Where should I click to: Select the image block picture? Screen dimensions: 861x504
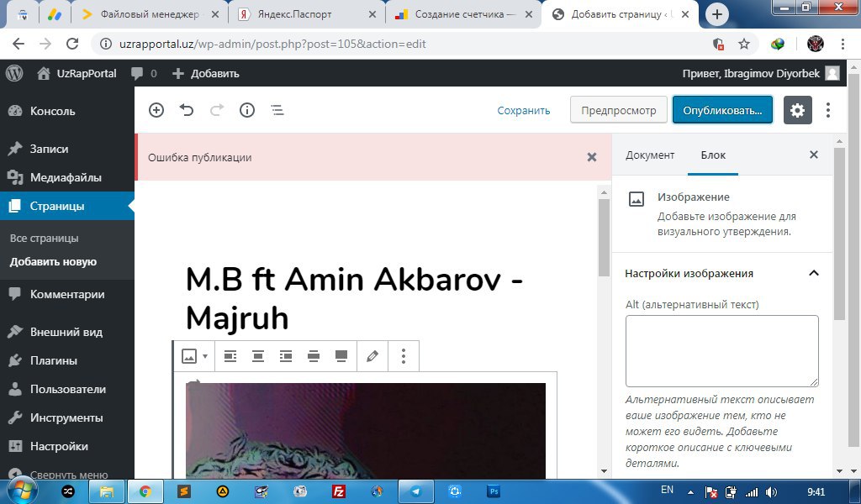[x=366, y=431]
